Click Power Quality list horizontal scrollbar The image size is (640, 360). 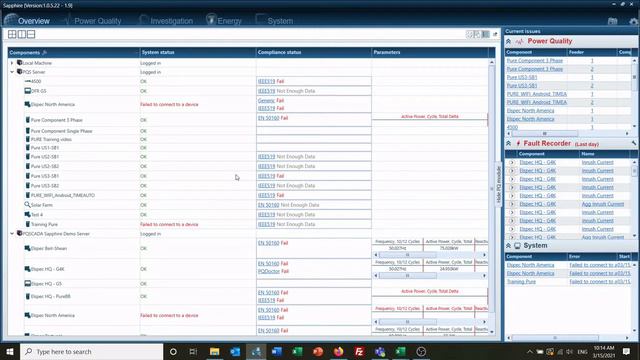[x=545, y=133]
